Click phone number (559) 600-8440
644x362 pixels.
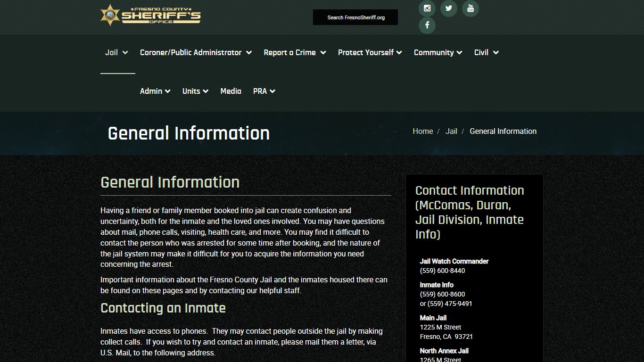tap(442, 271)
